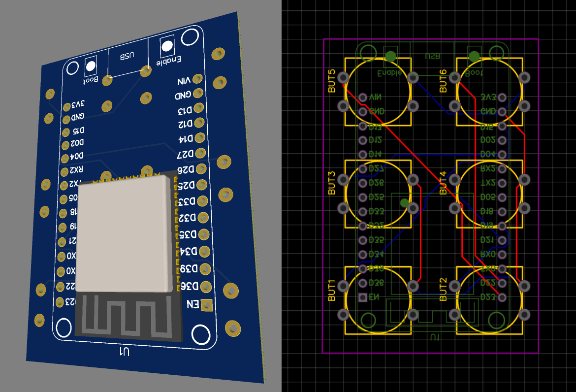This screenshot has width=576, height=392.
Task: Select the BUT1 designator in the 2D layout
Action: pos(332,290)
